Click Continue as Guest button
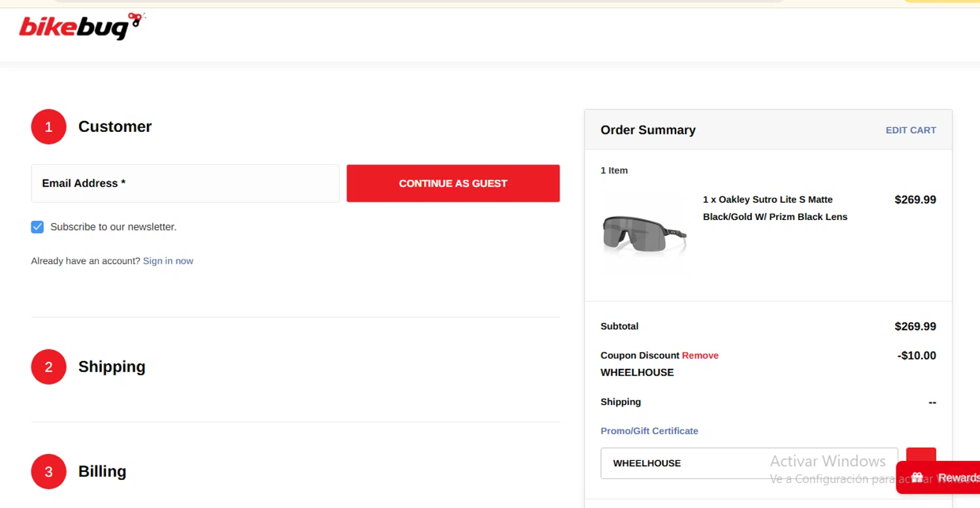 click(453, 183)
